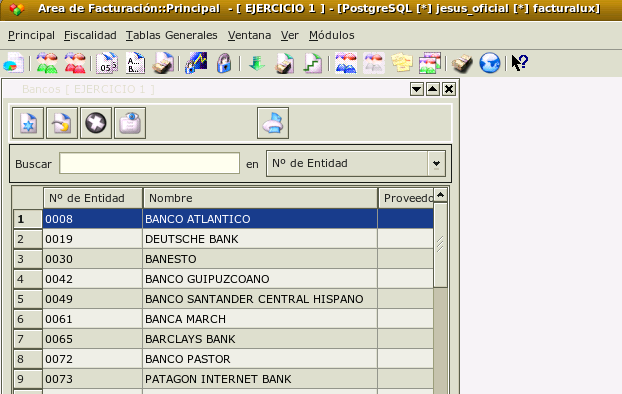Open the Nº de Entidad search field dropdown
This screenshot has width=622, height=394.
(x=356, y=163)
